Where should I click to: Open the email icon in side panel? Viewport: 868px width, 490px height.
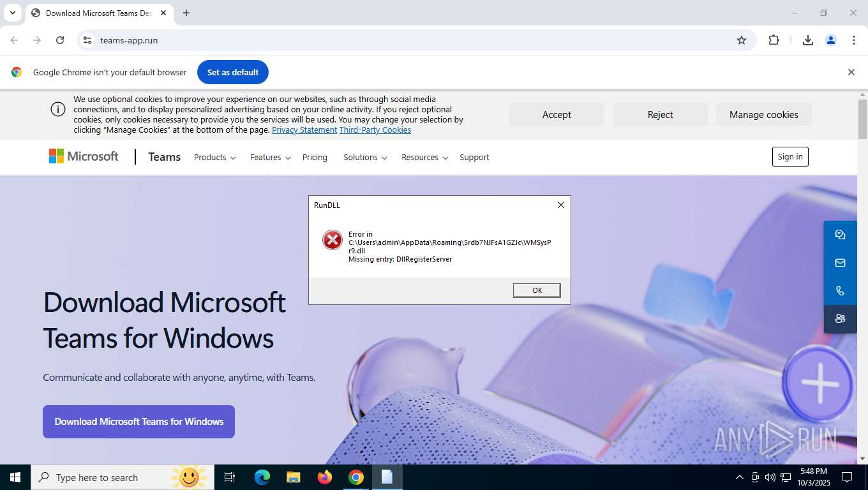point(840,263)
